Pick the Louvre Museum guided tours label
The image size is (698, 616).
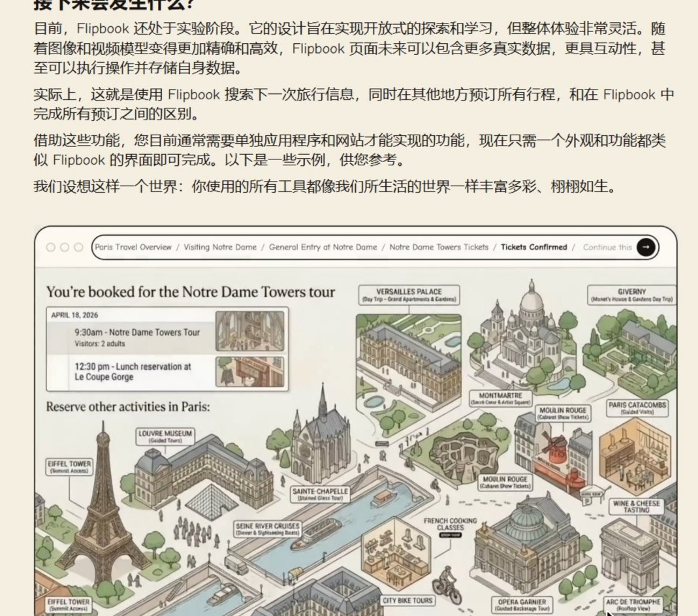[165, 436]
